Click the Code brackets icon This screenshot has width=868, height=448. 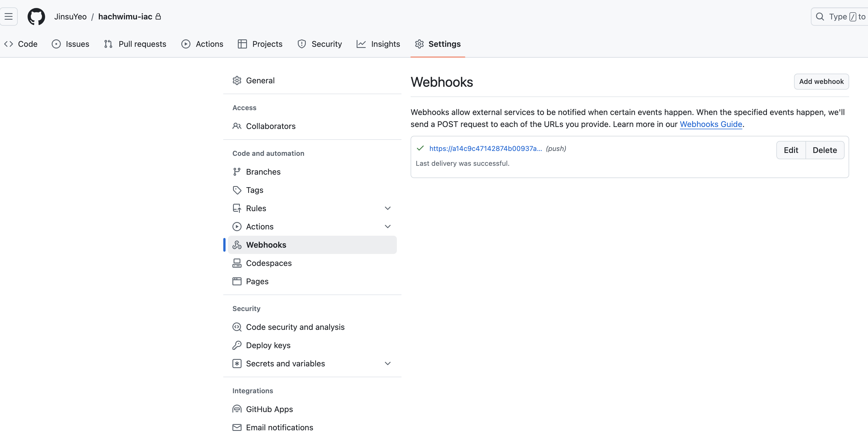(9, 44)
